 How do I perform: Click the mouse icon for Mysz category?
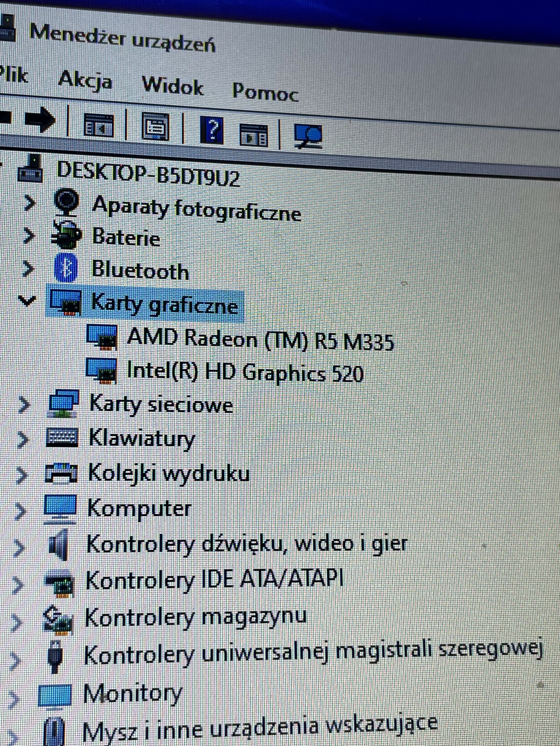[54, 731]
